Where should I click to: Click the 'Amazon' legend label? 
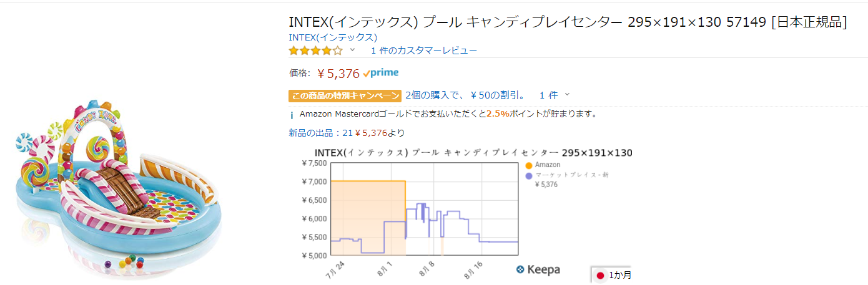click(x=548, y=165)
